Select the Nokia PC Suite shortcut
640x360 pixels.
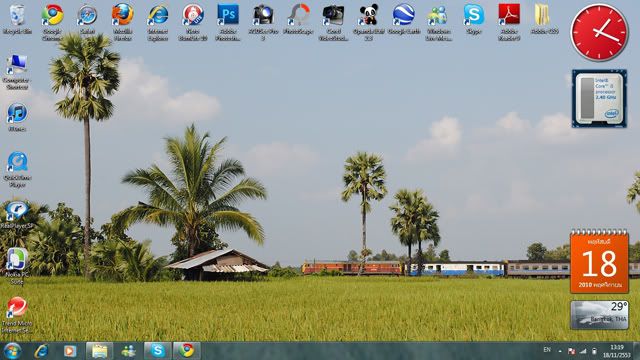[x=17, y=266]
